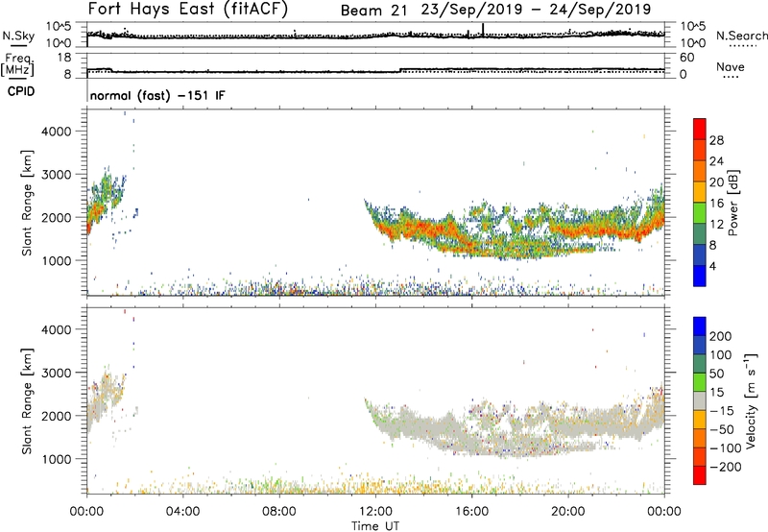This screenshot has height=532, width=768.
Task: Click 'Slant Range [km]' label of velocity panel
Action: click(x=27, y=400)
